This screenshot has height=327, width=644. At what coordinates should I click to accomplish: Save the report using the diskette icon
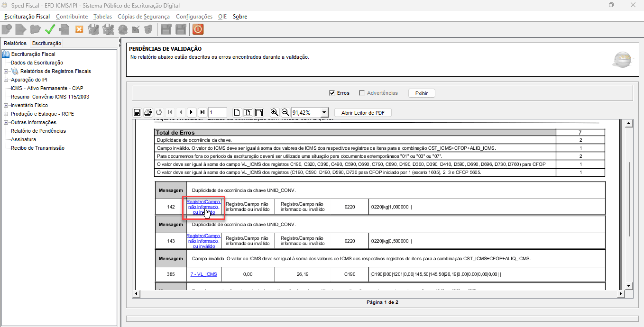[137, 112]
